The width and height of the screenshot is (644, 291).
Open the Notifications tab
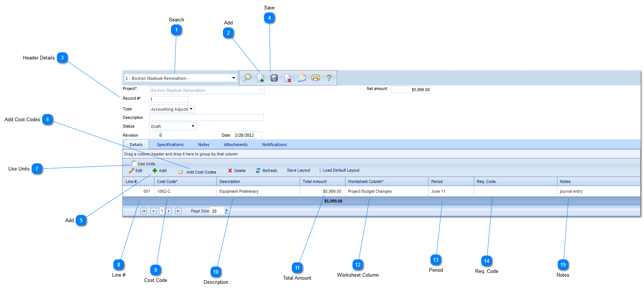(x=275, y=145)
